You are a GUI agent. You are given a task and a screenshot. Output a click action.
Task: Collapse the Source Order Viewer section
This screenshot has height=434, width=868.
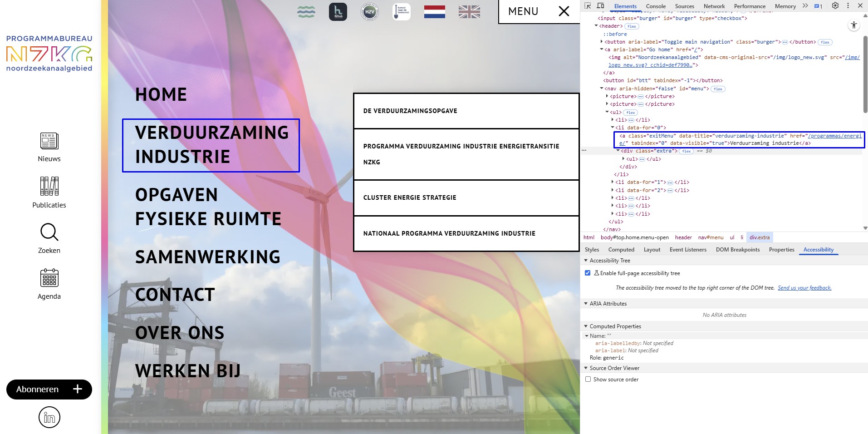pos(586,368)
